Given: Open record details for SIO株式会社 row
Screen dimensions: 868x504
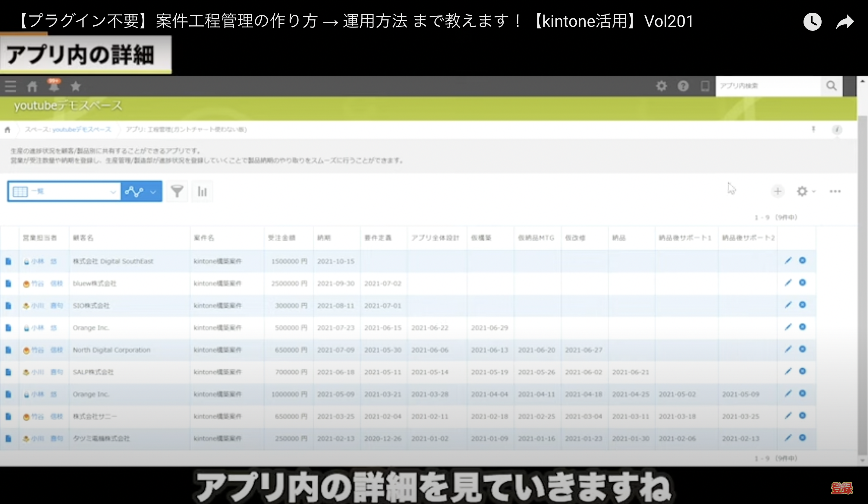Looking at the screenshot, I should (8, 306).
